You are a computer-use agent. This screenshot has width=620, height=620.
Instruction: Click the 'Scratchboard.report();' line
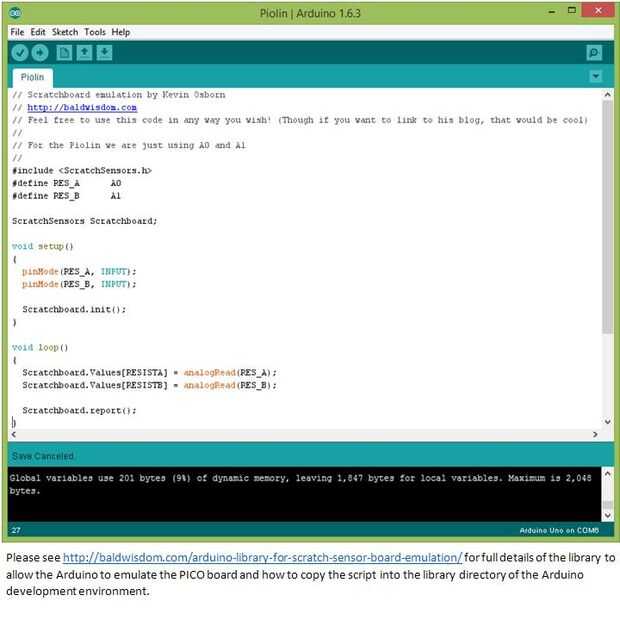click(79, 411)
